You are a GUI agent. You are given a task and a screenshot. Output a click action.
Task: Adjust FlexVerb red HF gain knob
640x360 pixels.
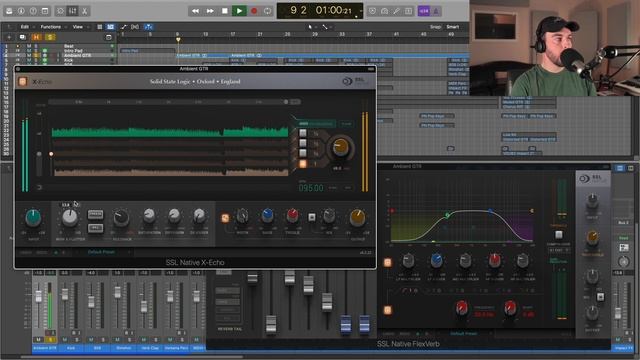click(x=494, y=260)
